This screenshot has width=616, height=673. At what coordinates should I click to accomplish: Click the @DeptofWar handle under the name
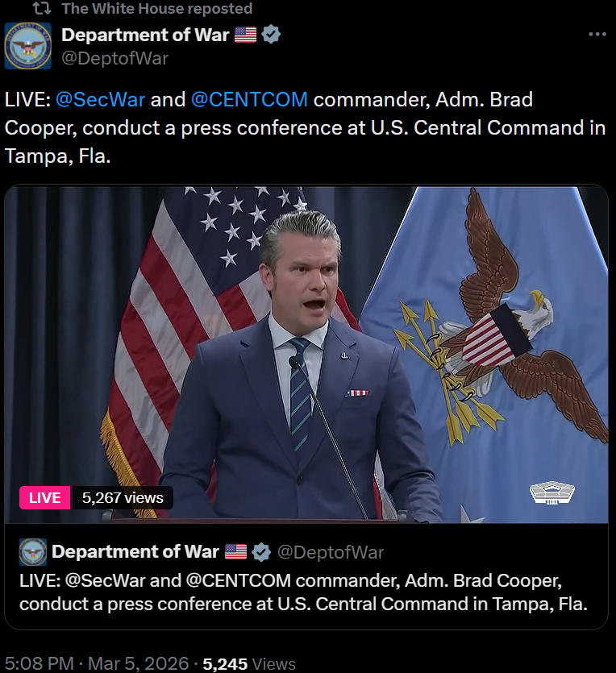[114, 58]
